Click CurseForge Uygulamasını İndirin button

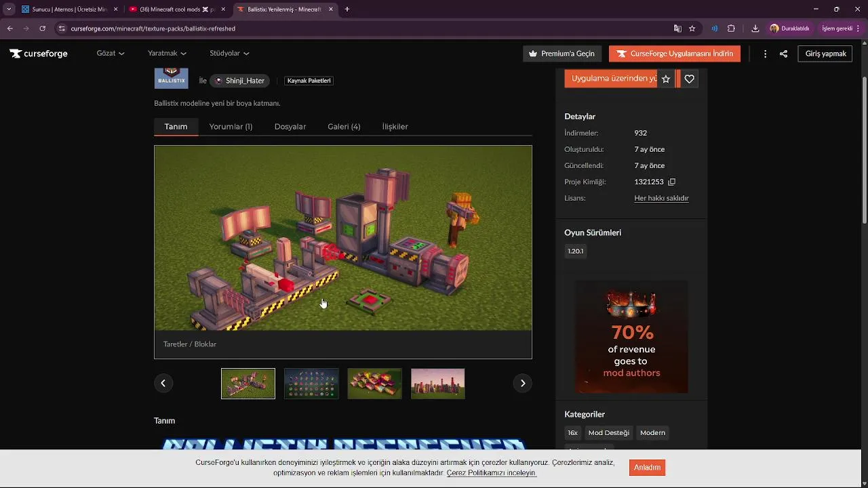675,54
